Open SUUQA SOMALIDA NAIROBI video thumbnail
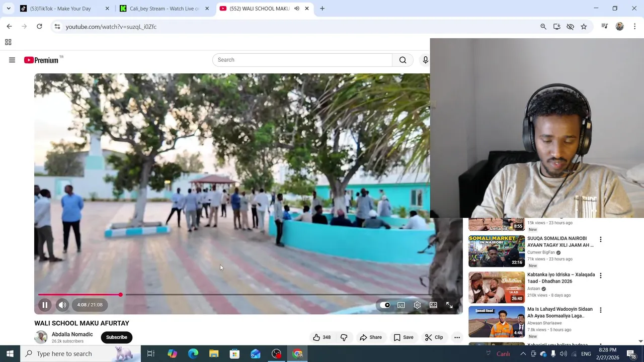Viewport: 644px width, 362px height. (x=497, y=251)
